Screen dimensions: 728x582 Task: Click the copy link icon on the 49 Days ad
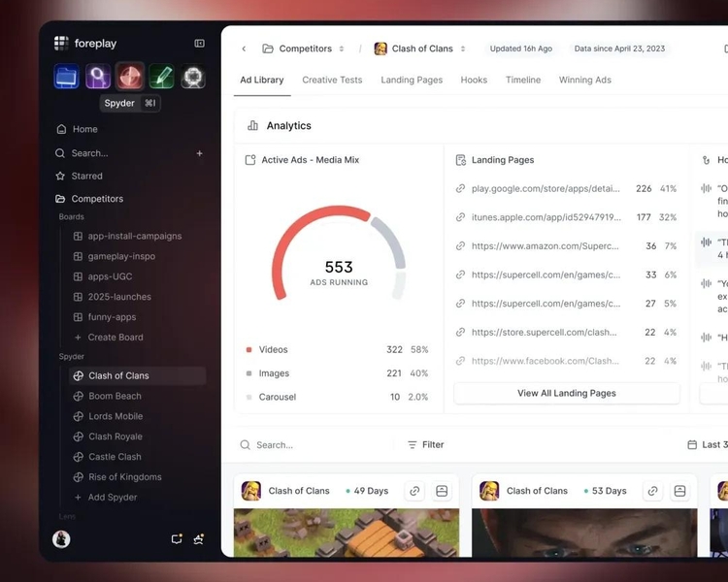pos(414,491)
